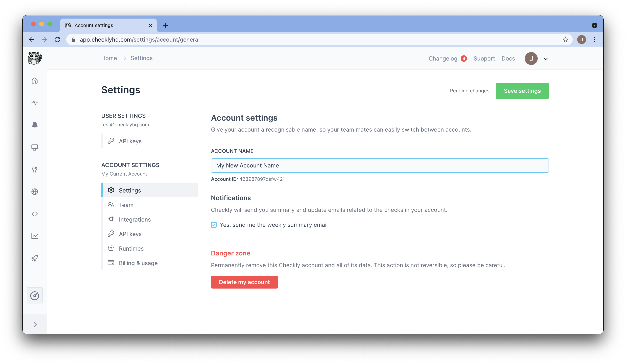Click the Checkly raccoon logo
626x364 pixels.
click(35, 58)
